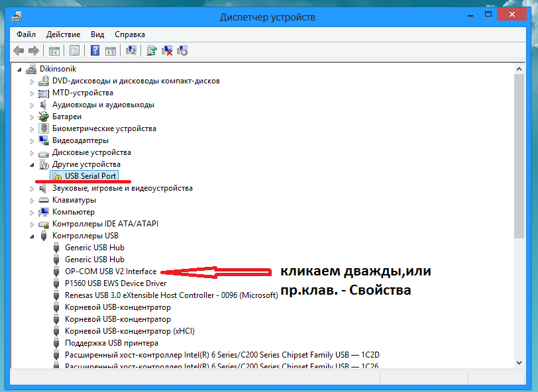
Task: Open the Справка menu
Action: [x=130, y=34]
